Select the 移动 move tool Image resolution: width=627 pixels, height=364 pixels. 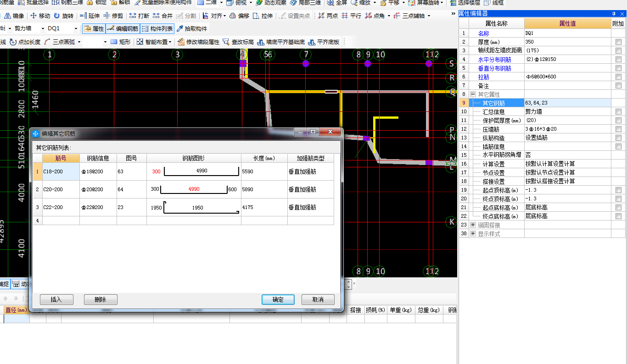40,16
